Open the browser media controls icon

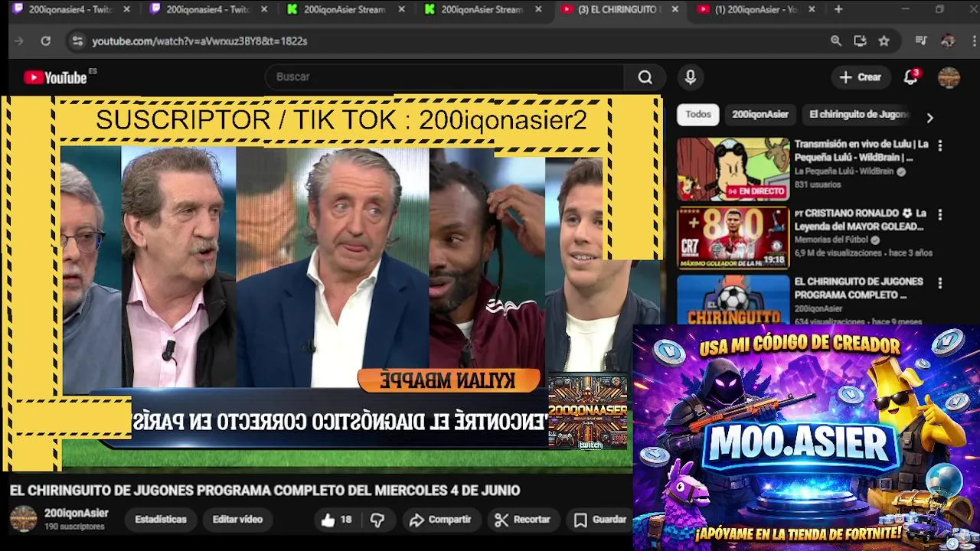point(921,41)
